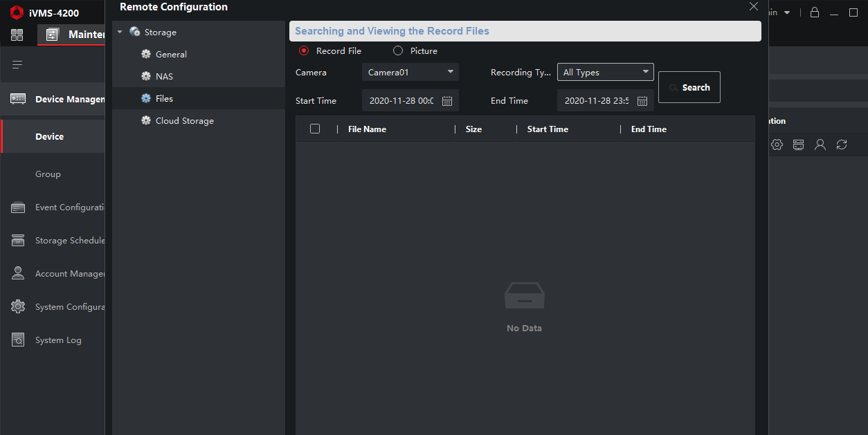Select Cloud Storage in the tree
This screenshot has height=435, width=868.
pos(184,120)
